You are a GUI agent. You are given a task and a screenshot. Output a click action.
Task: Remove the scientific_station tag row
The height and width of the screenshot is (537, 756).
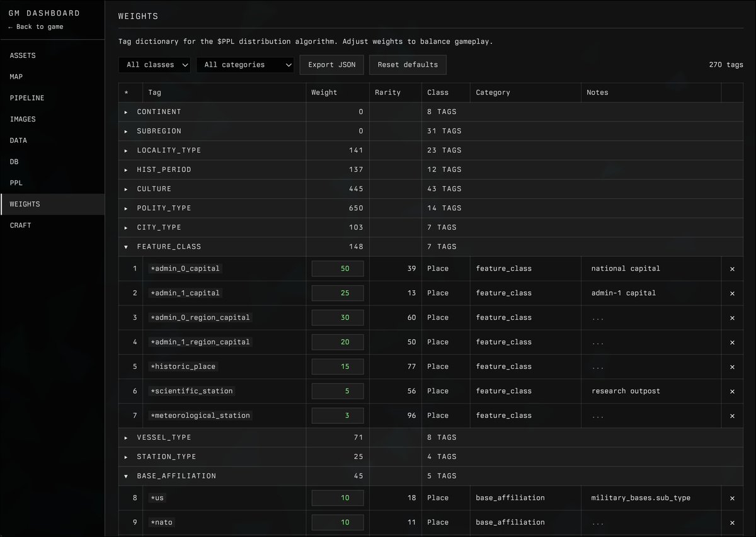click(732, 392)
